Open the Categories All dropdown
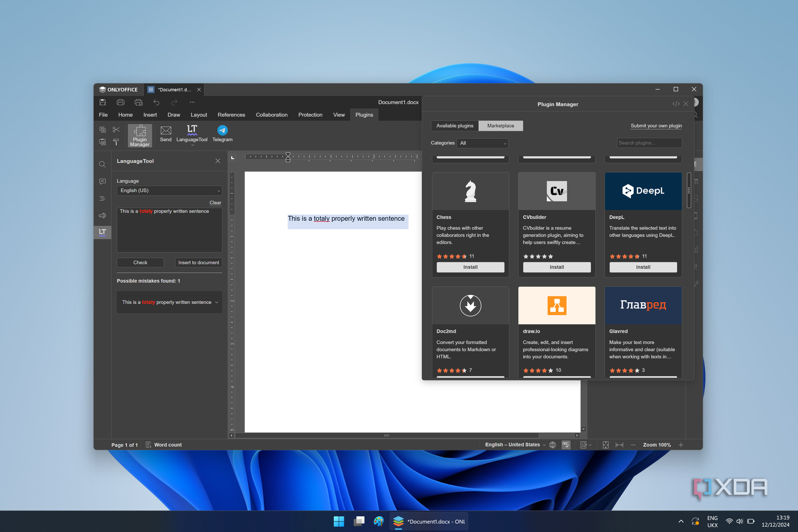The height and width of the screenshot is (532, 798). tap(482, 143)
